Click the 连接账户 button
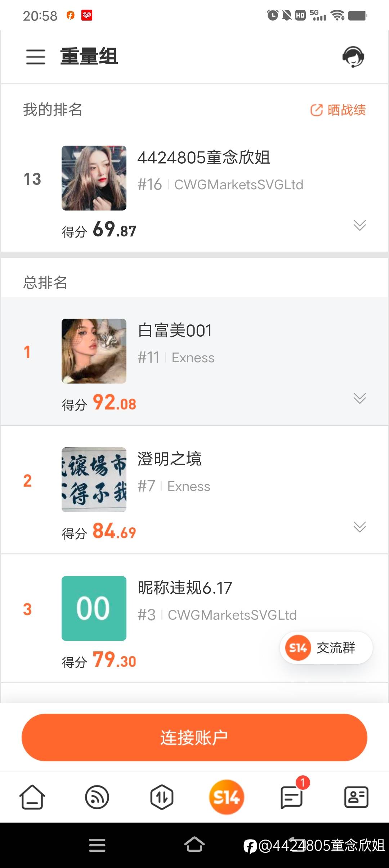Image resolution: width=389 pixels, height=868 pixels. click(194, 738)
